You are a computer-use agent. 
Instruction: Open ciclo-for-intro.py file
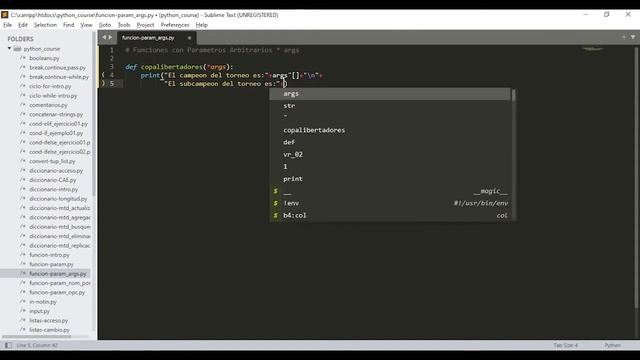pyautogui.click(x=50, y=86)
